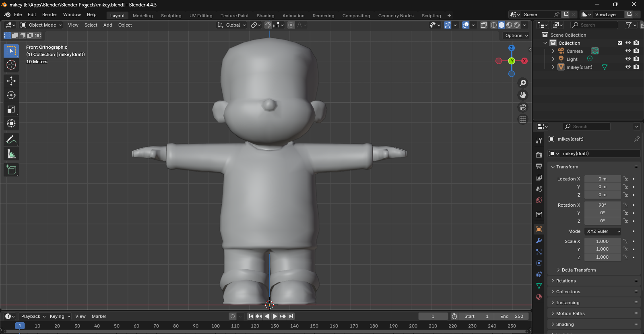Click the pan hand viewport icon
Viewport: 644px width, 334px height.
(x=523, y=95)
